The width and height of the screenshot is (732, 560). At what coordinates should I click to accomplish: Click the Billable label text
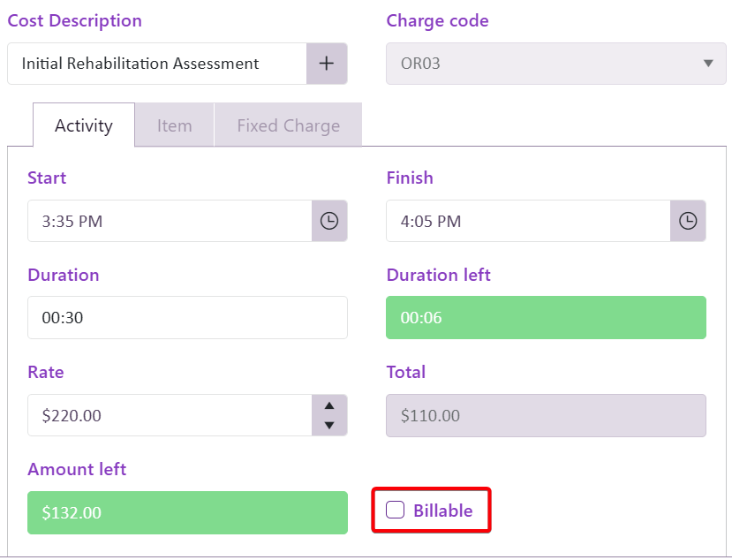tap(442, 511)
